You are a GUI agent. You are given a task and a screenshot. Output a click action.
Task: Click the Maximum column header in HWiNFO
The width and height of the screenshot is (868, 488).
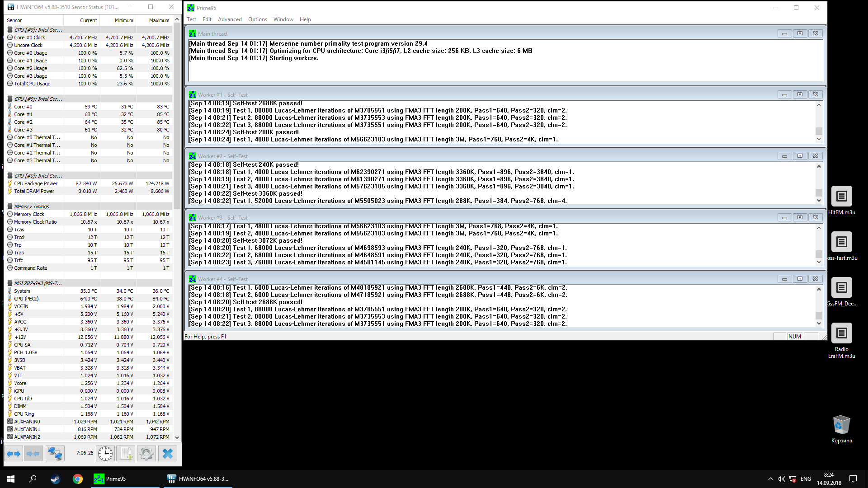[159, 20]
